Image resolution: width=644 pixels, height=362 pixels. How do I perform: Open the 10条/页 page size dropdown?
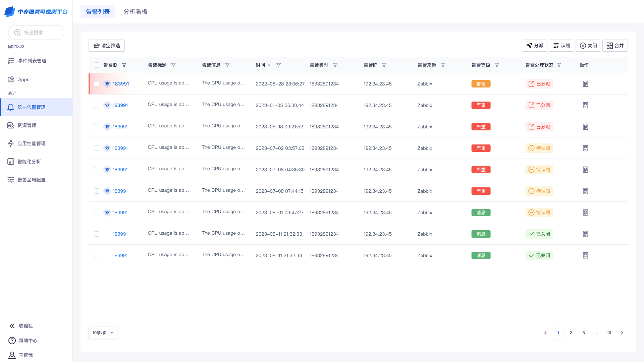point(103,333)
